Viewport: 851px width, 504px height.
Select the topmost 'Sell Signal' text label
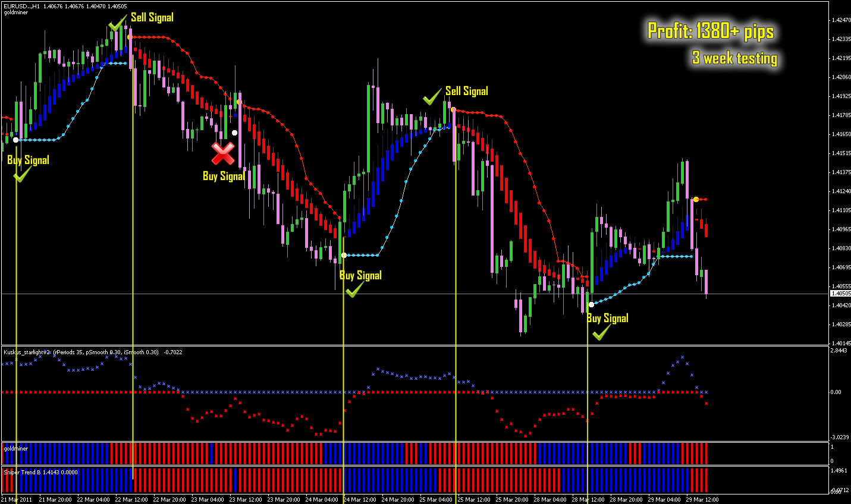(x=151, y=17)
